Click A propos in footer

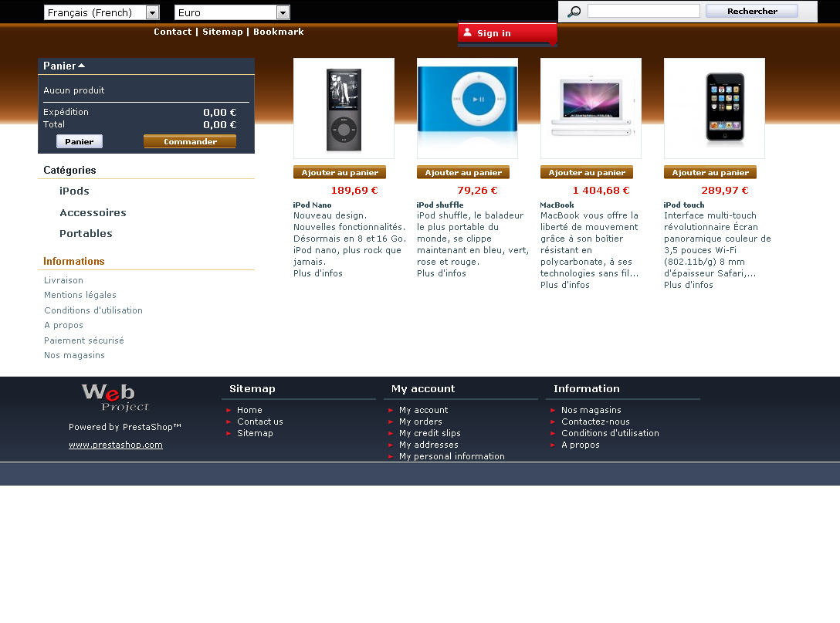pos(580,445)
